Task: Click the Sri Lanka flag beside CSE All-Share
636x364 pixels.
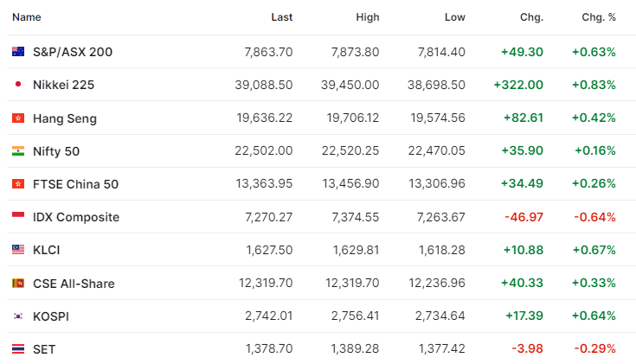Action: tap(18, 283)
